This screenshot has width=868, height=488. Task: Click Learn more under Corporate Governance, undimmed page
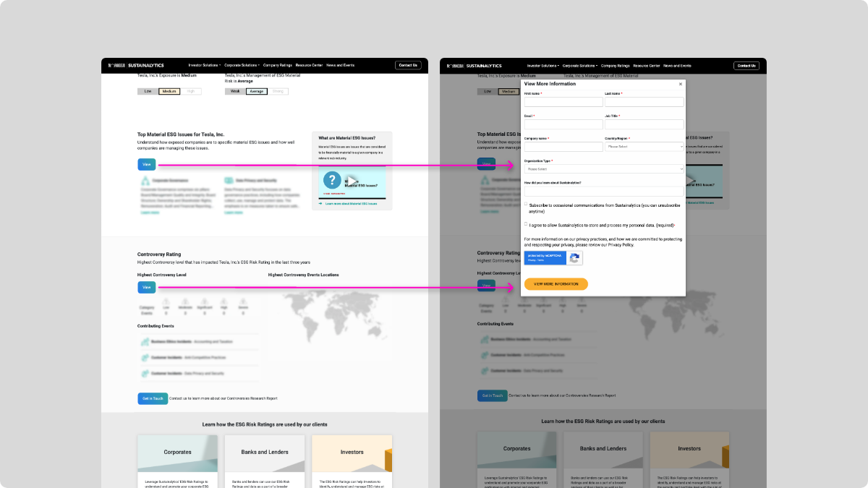pyautogui.click(x=150, y=213)
